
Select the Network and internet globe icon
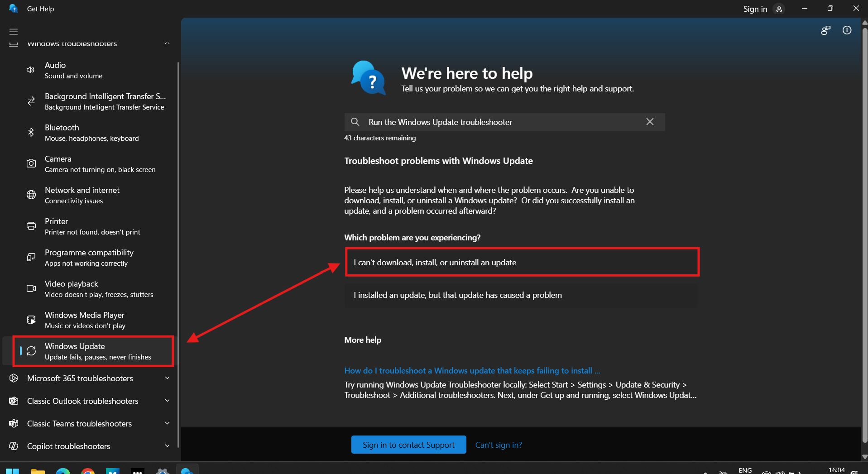click(31, 195)
